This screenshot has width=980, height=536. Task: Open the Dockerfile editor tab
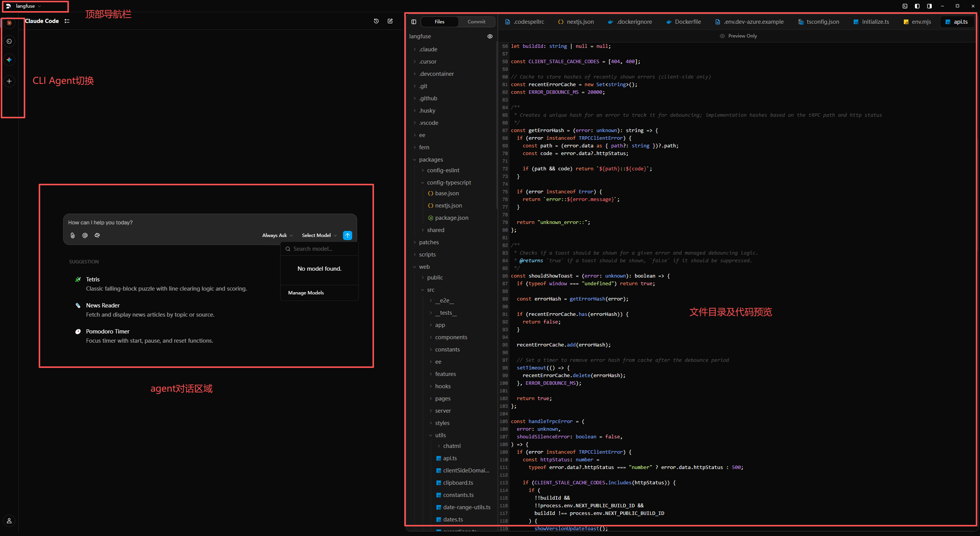[x=688, y=22]
